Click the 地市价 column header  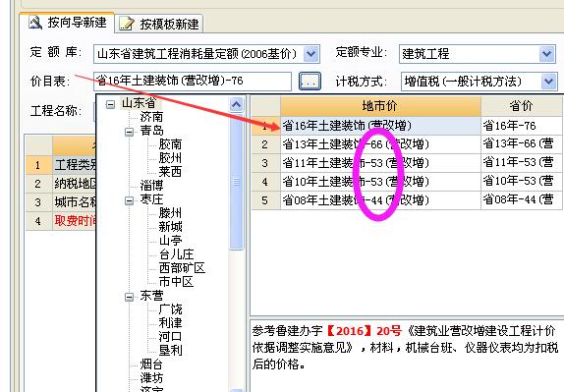click(x=380, y=106)
